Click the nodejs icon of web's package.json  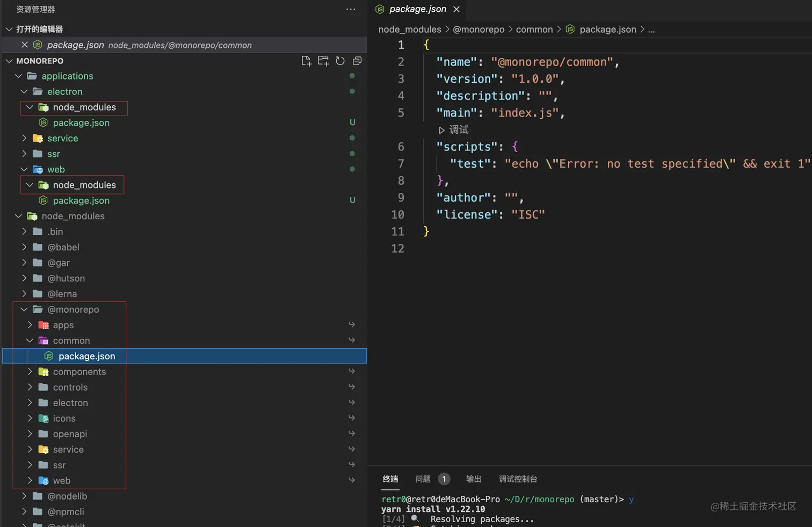(x=44, y=200)
